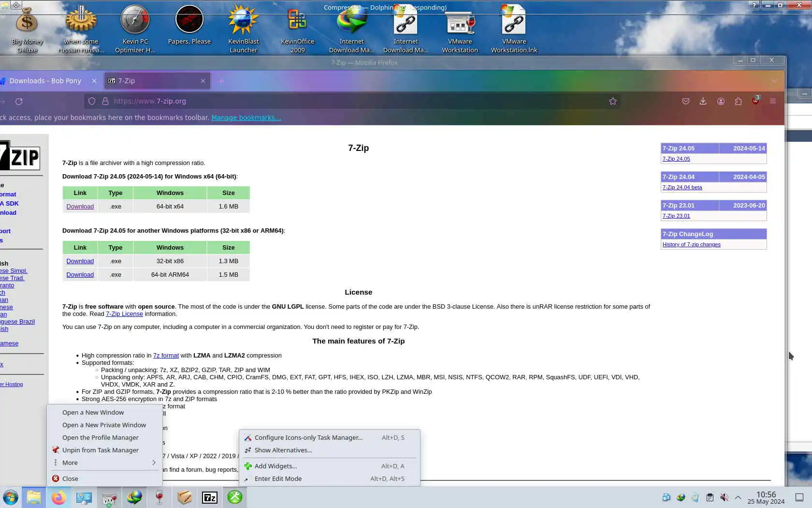Download the 64-bit ARM64 .exe
The image size is (812, 508).
80,274
